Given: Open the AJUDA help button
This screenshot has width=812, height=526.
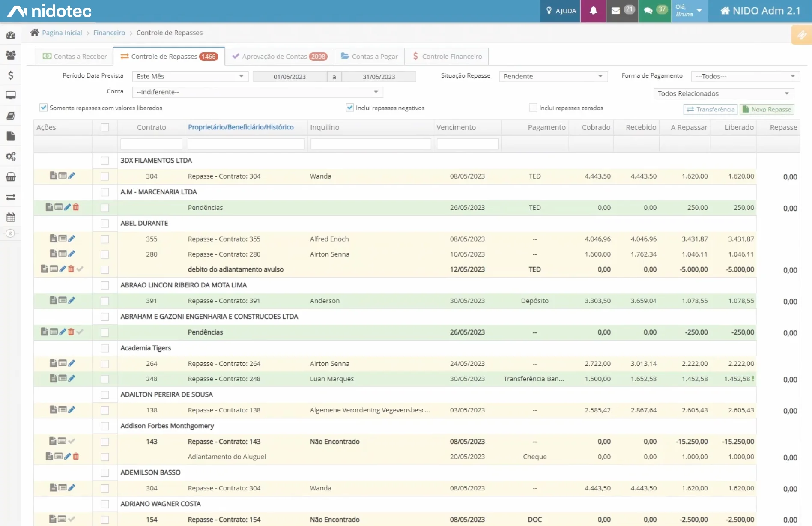Looking at the screenshot, I should click(x=561, y=11).
